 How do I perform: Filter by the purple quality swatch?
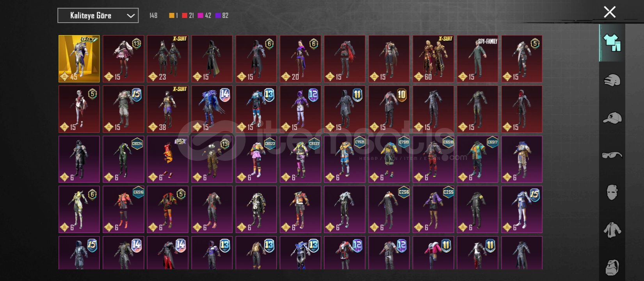point(218,16)
